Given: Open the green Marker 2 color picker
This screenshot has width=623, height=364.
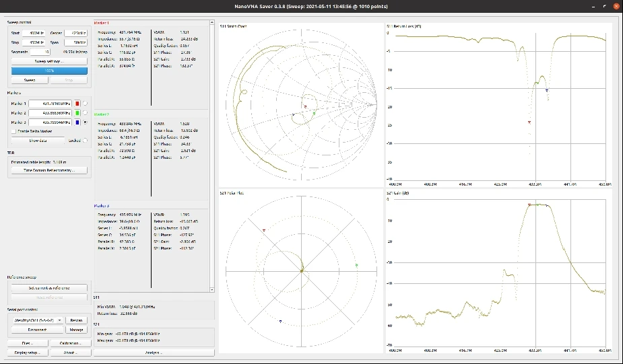Looking at the screenshot, I should (x=77, y=113).
